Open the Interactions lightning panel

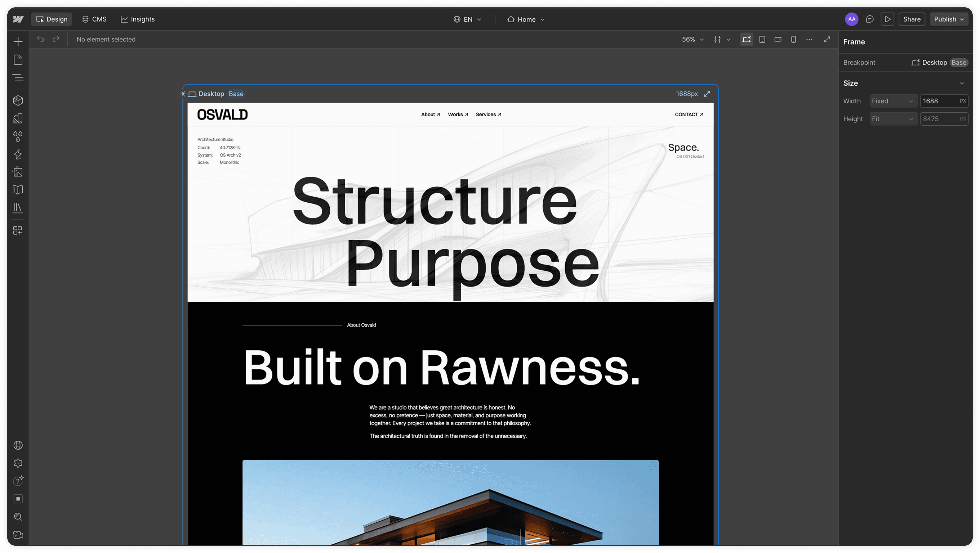(x=18, y=154)
